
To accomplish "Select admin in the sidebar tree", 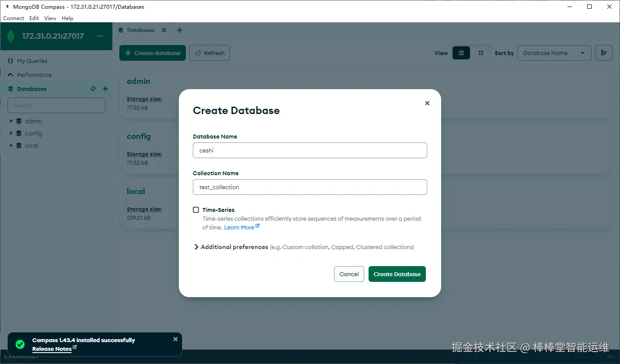I will [x=33, y=121].
